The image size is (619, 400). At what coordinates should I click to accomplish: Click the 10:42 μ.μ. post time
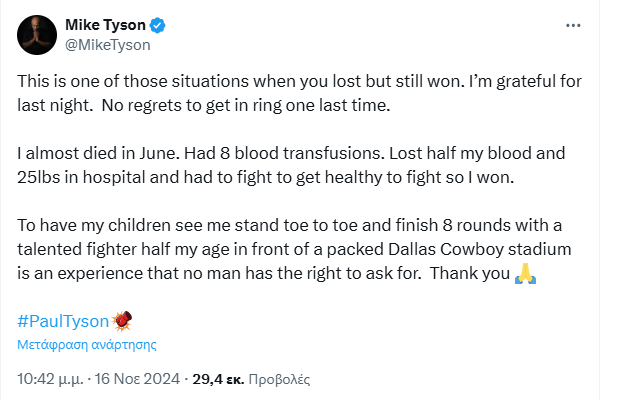[51, 379]
